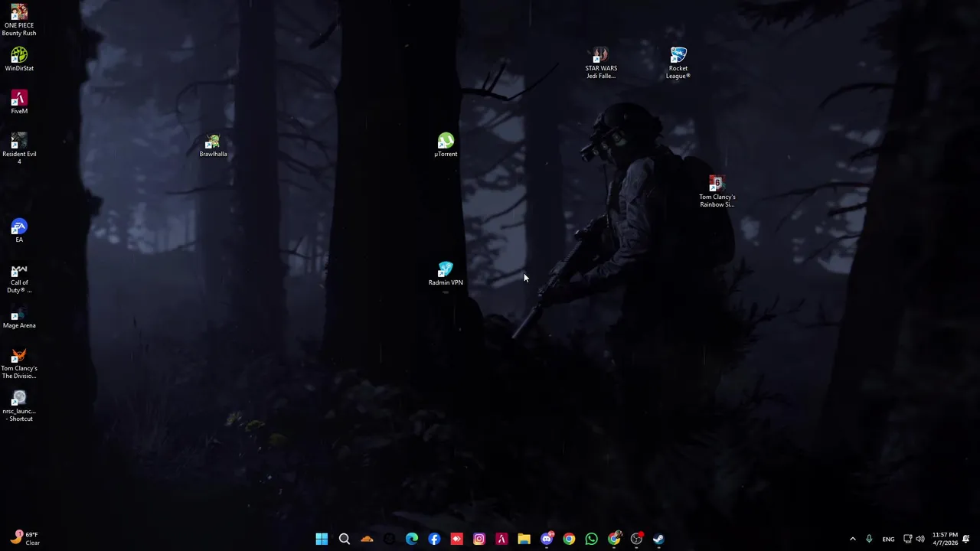Open Google Chrome from taskbar
This screenshot has height=551, width=980.
[x=569, y=539]
